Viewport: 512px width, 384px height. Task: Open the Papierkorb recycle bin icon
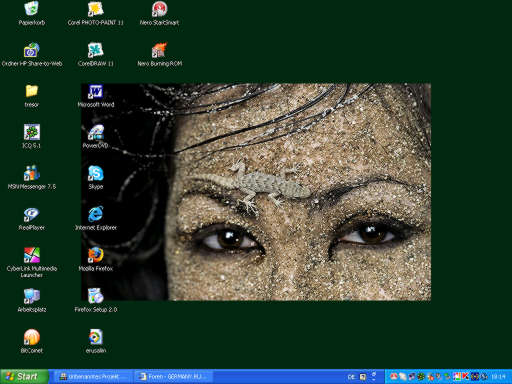[32, 9]
